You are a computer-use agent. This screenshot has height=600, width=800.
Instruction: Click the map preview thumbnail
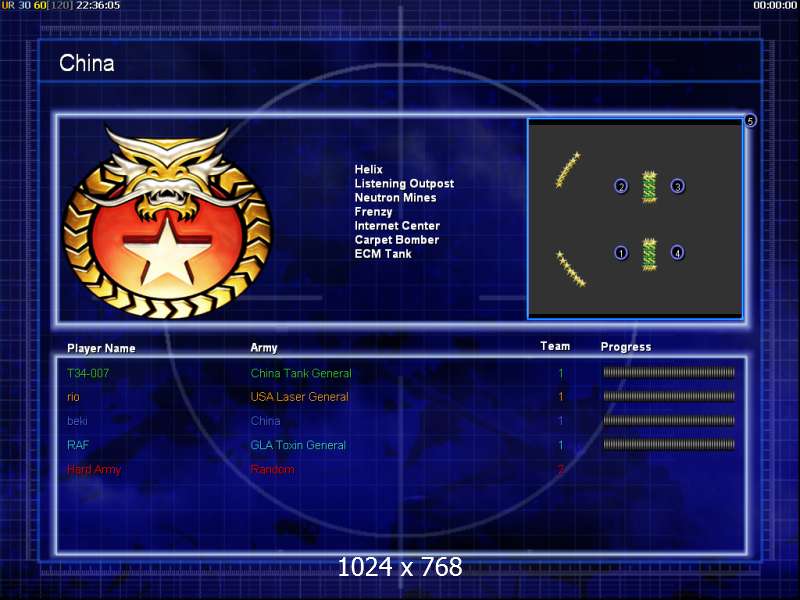click(635, 219)
